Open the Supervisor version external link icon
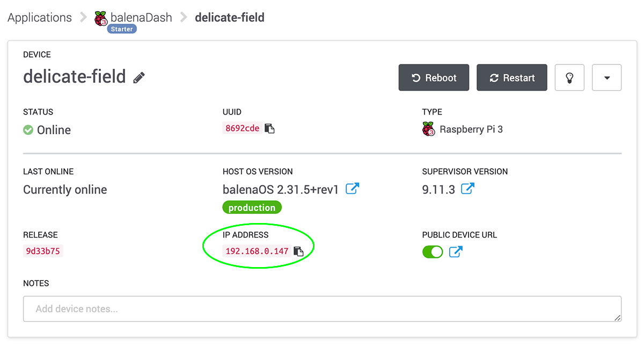Viewport: 644px width, 345px height. (x=468, y=189)
